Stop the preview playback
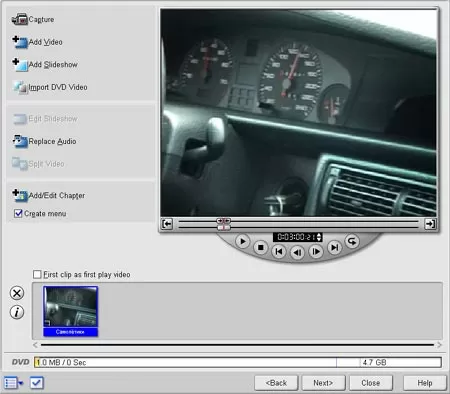Viewport: 450px width, 394px height. click(x=261, y=248)
